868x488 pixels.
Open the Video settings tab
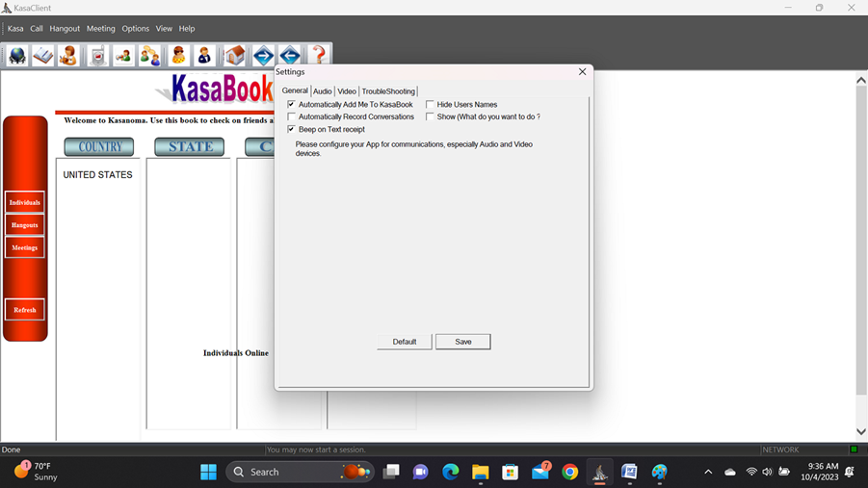pyautogui.click(x=347, y=91)
